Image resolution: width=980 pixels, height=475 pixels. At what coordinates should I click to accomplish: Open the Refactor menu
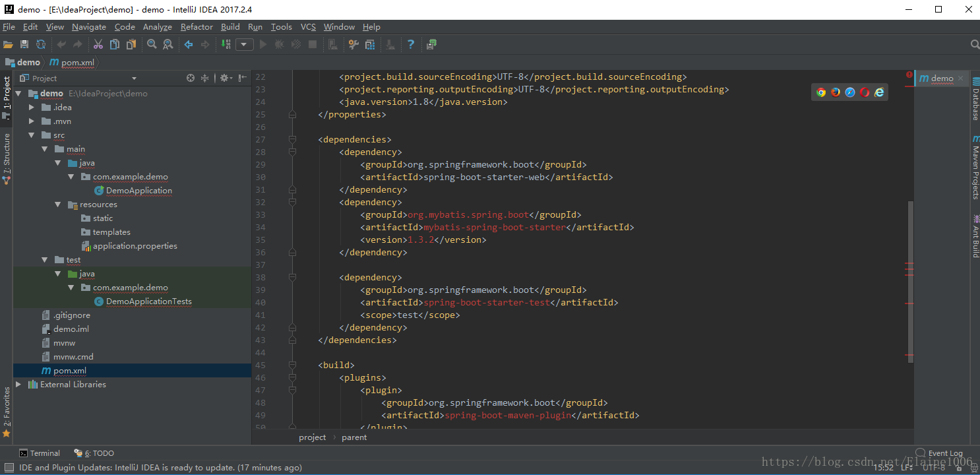point(197,27)
